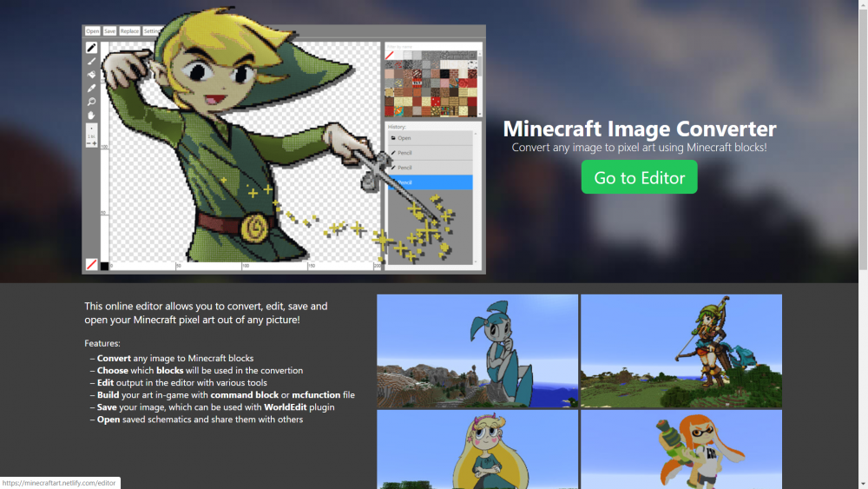Increase brush size with the plus icon

point(95,143)
